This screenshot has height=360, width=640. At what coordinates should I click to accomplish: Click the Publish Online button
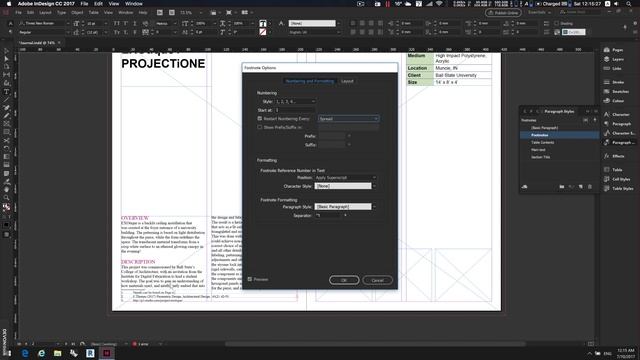[503, 13]
